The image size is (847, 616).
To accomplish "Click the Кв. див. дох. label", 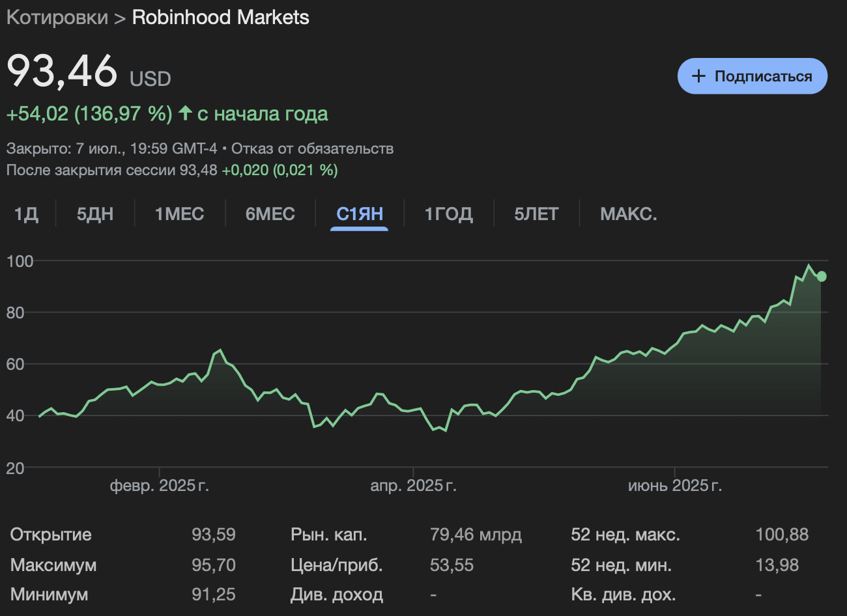I will pos(623,595).
